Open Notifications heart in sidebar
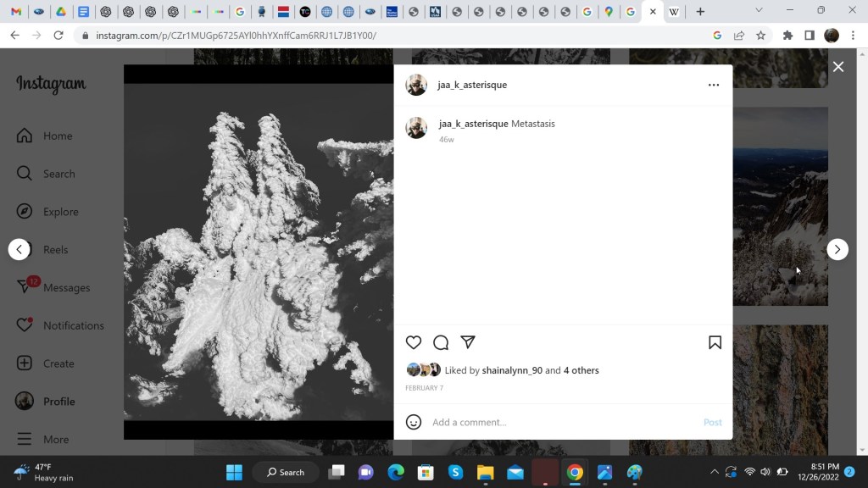This screenshot has height=488, width=868. pyautogui.click(x=72, y=325)
